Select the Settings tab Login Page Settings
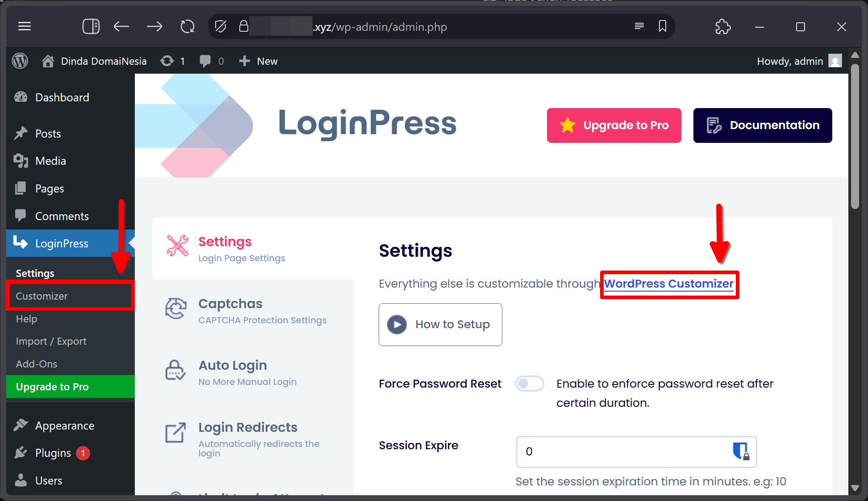868x501 pixels. coord(253,249)
